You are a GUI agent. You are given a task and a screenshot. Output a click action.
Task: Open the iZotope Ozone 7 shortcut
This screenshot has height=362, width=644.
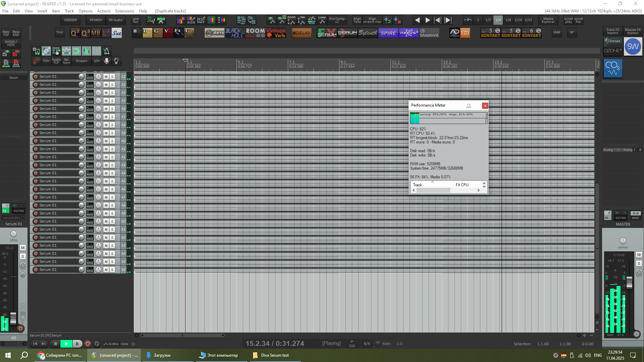pyautogui.click(x=612, y=46)
